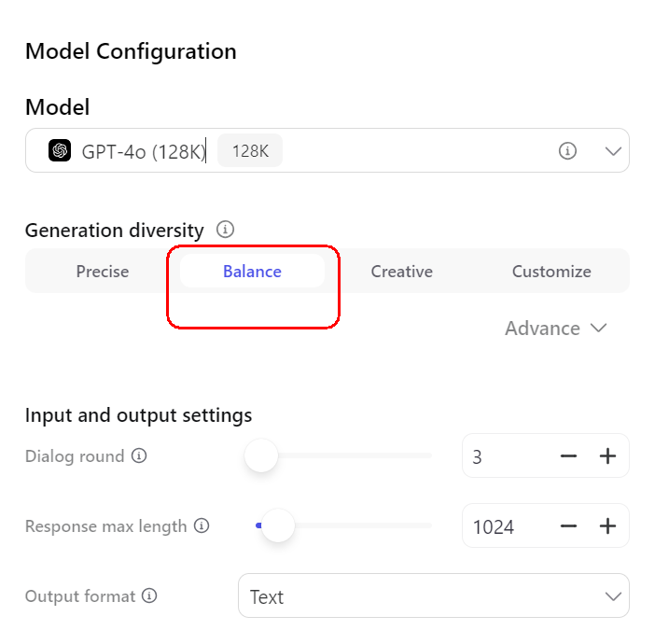
Task: Select the Balance diversity option
Action: pos(252,272)
